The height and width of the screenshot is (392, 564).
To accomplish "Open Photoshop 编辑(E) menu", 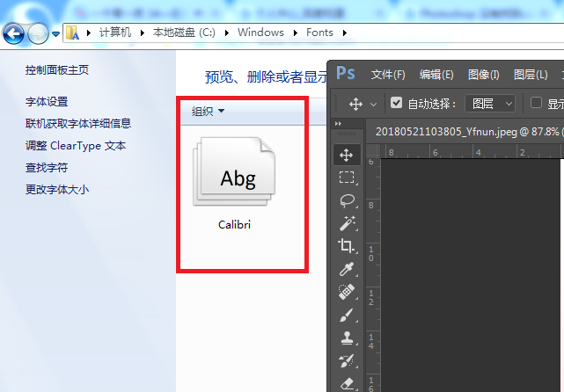I will coord(436,75).
